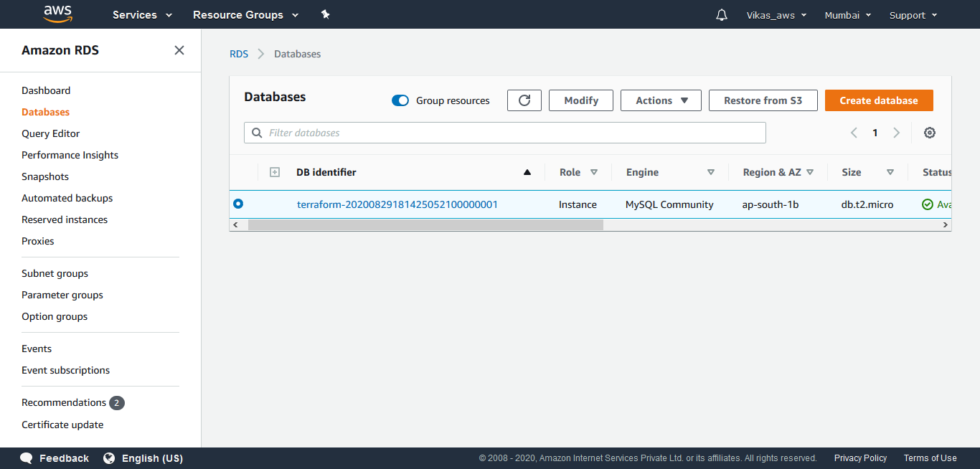This screenshot has width=980, height=469.
Task: Select the terraform database radio button
Action: (238, 204)
